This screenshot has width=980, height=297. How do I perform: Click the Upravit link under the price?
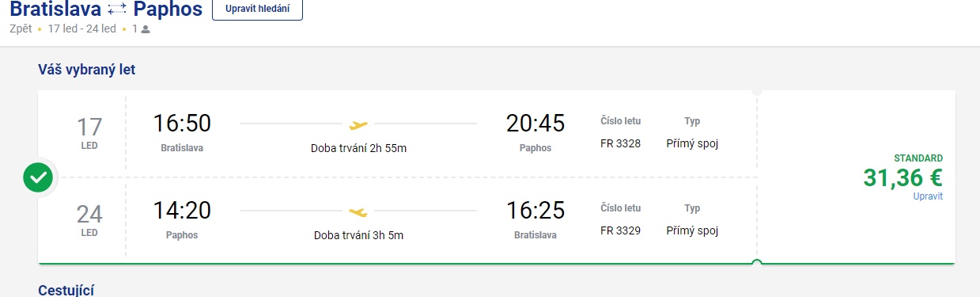(x=928, y=196)
